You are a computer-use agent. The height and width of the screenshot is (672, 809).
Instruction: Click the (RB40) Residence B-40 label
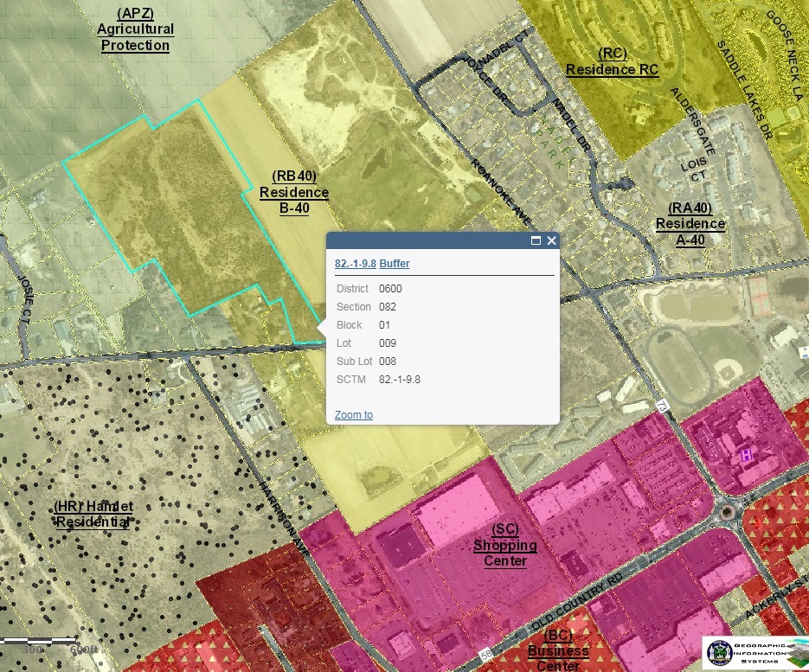294,192
